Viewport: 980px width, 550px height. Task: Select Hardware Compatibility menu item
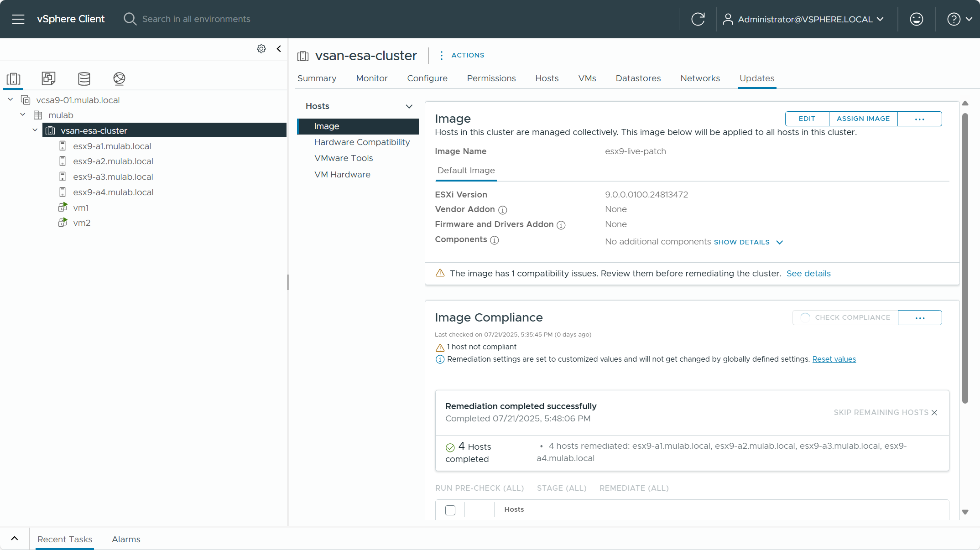pos(362,142)
